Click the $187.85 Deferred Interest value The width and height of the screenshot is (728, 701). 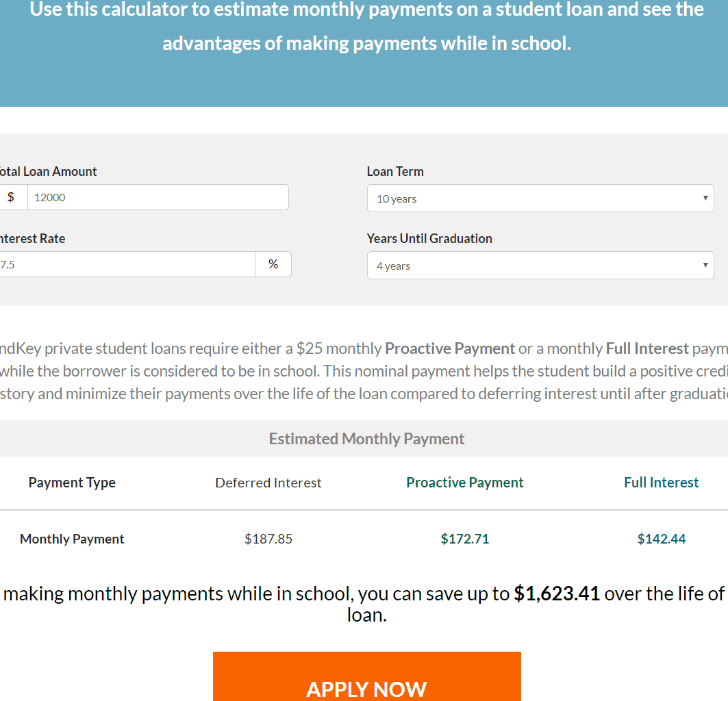point(268,539)
